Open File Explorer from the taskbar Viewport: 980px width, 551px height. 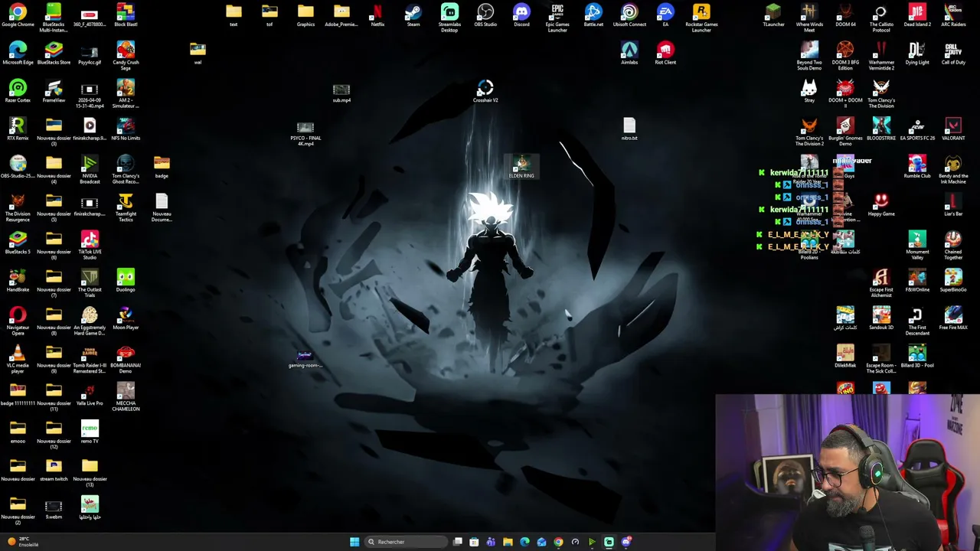pyautogui.click(x=508, y=542)
